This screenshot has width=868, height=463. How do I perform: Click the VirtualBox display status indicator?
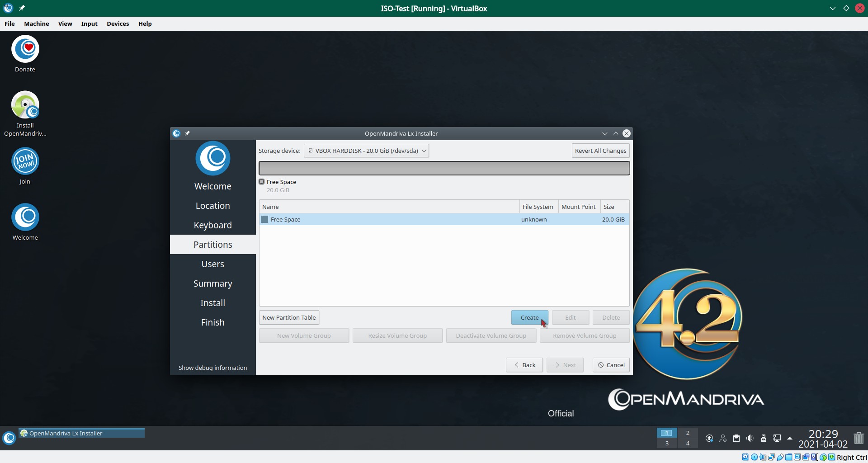797,457
